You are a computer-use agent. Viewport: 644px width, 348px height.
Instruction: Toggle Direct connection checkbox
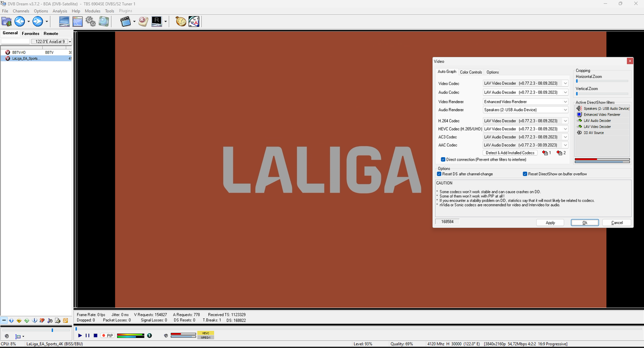(443, 160)
